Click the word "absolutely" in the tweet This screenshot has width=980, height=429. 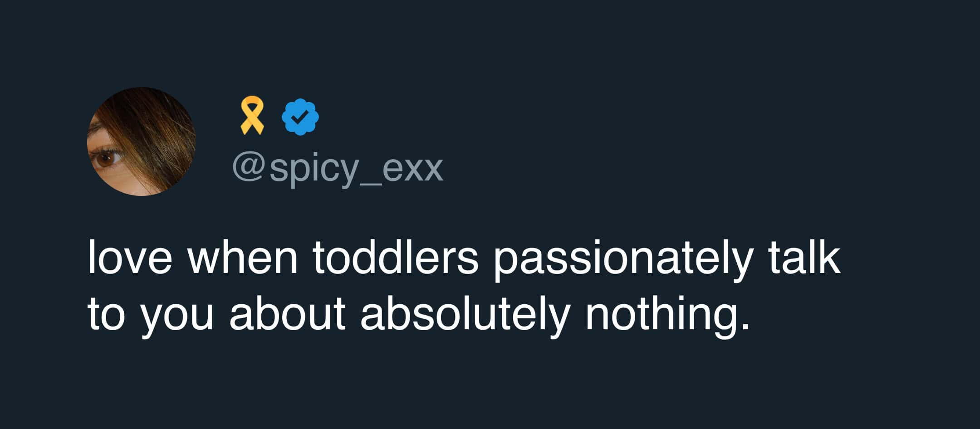pyautogui.click(x=465, y=314)
